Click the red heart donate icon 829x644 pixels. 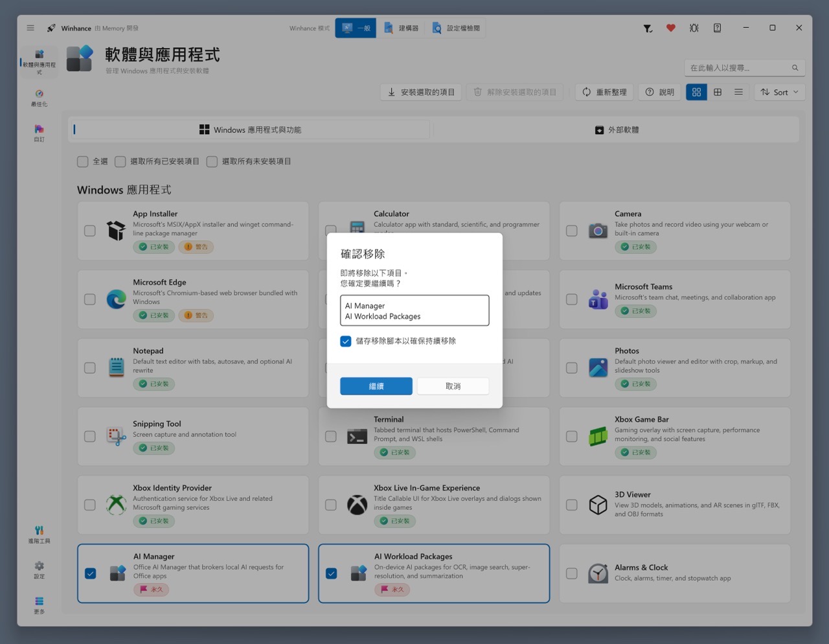coord(671,28)
